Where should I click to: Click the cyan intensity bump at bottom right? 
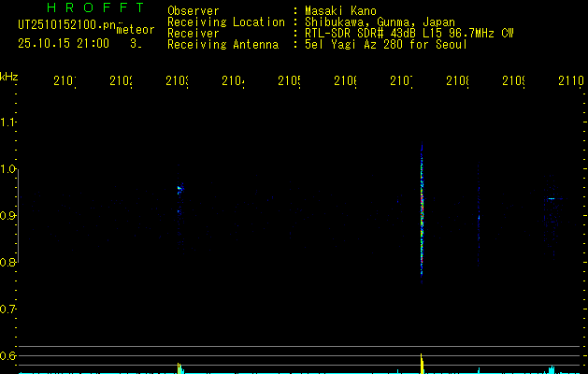[552, 369]
